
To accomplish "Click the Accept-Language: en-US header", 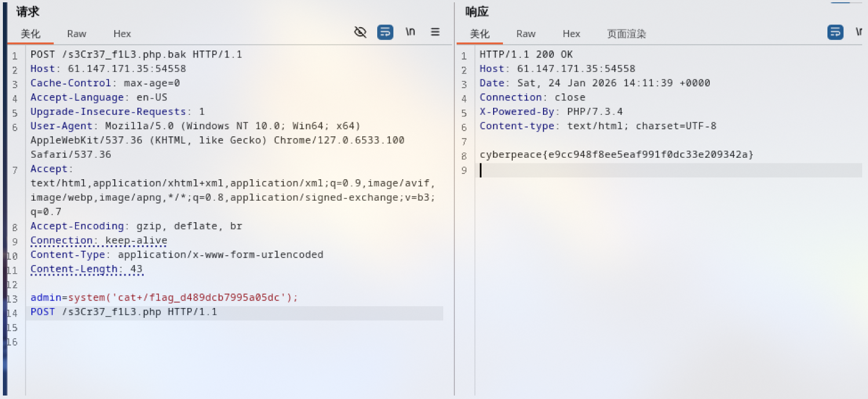I will tap(99, 97).
